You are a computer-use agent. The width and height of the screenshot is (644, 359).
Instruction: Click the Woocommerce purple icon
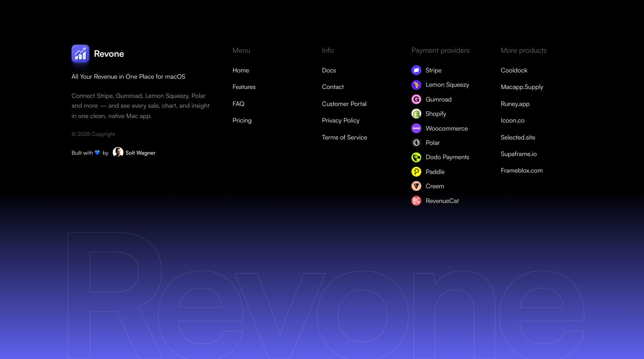click(x=416, y=128)
